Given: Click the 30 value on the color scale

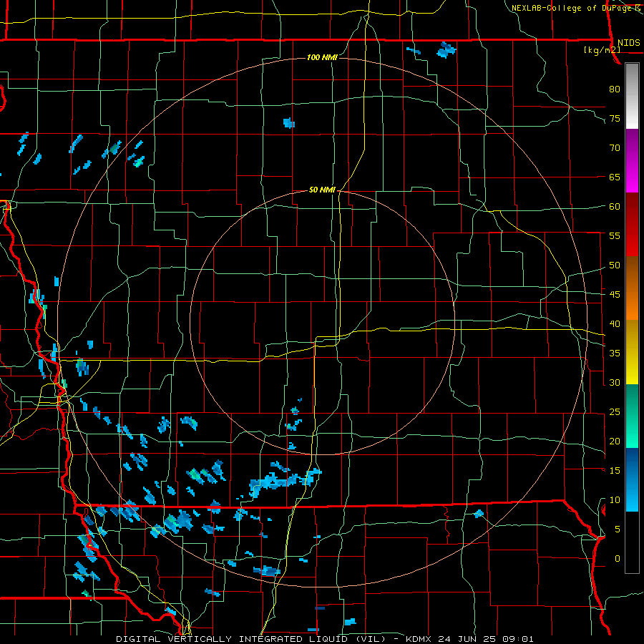Looking at the screenshot, I should point(615,383).
